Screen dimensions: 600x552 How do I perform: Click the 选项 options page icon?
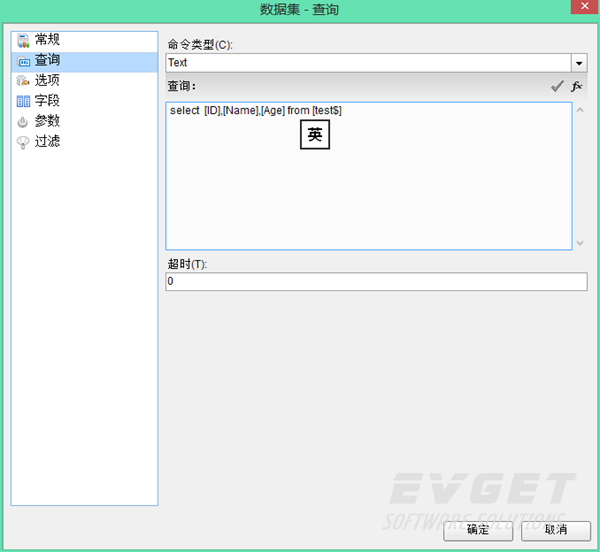[23, 81]
